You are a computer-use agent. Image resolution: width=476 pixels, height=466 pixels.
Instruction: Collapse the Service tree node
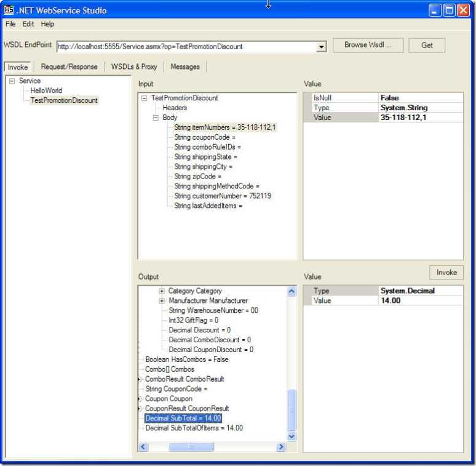(12, 81)
